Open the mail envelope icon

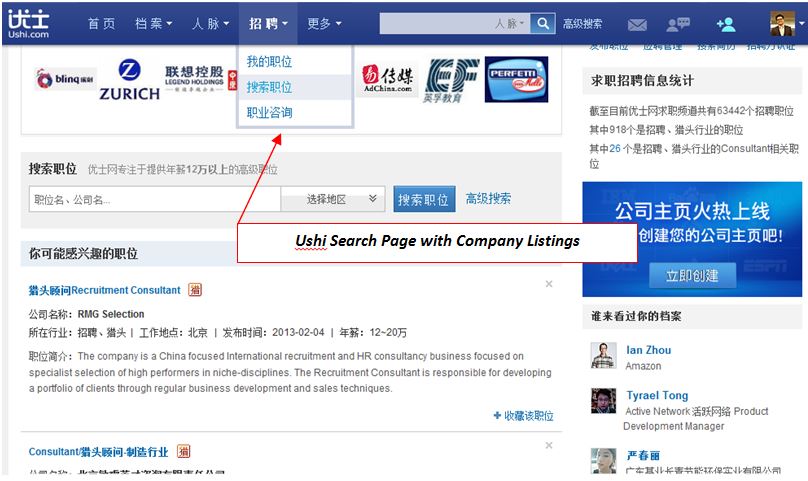637,24
